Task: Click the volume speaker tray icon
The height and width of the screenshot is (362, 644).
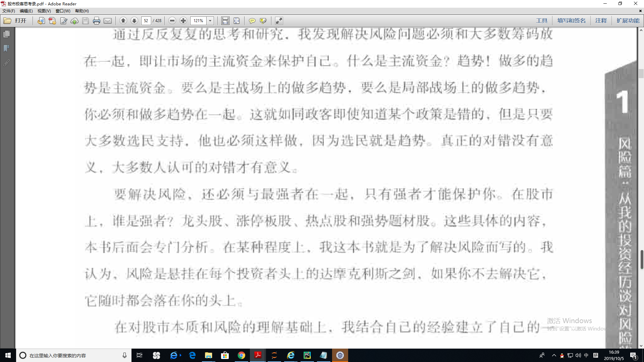Action: pos(578,355)
